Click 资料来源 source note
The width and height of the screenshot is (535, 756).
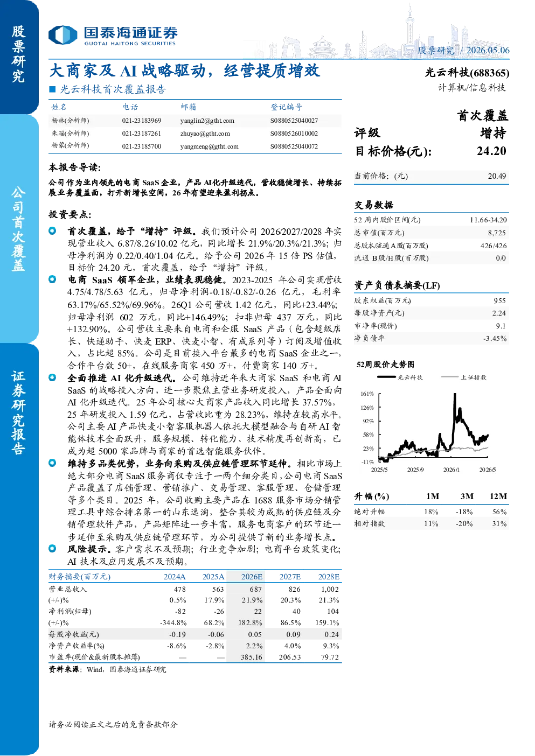[108, 669]
